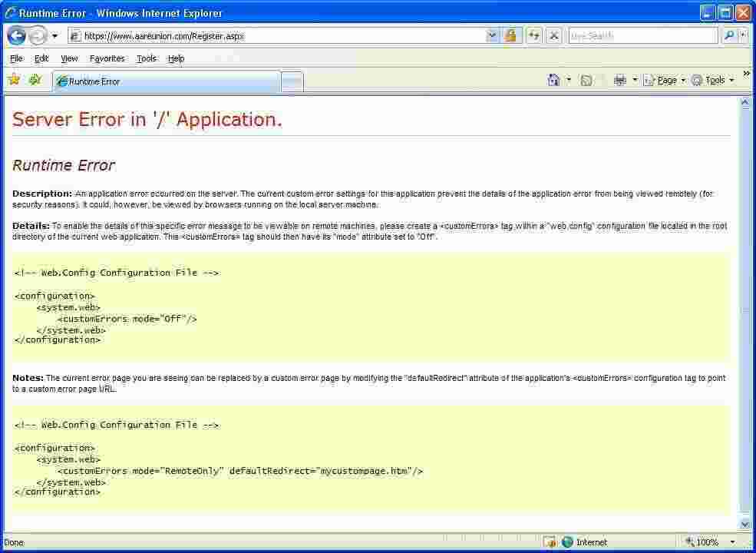
Task: Click the SSL padlock security icon
Action: coord(511,35)
